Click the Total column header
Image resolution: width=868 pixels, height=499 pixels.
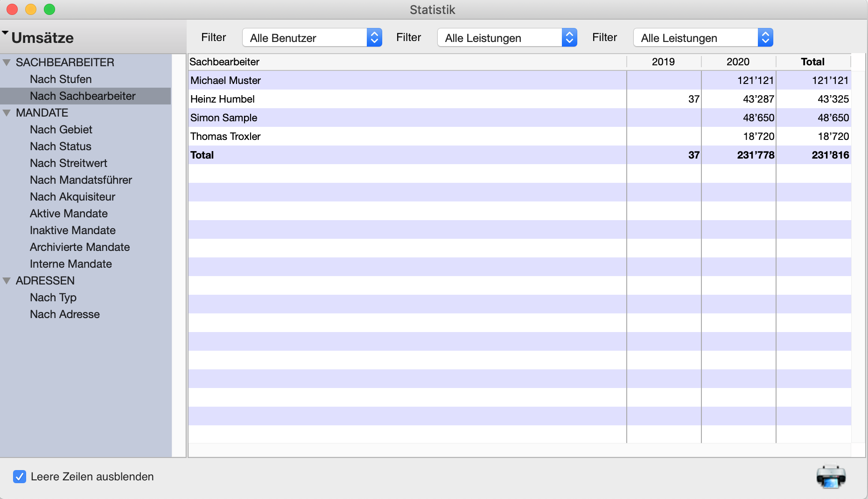[x=813, y=62]
